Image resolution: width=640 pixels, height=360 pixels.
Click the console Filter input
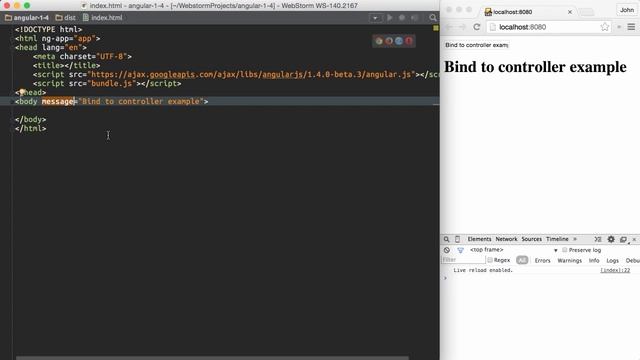tap(463, 260)
